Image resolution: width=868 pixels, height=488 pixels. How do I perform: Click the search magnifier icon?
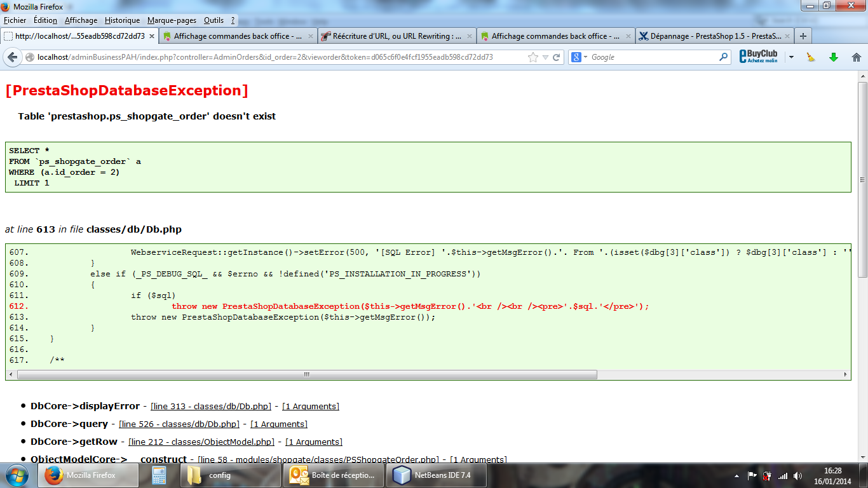723,57
